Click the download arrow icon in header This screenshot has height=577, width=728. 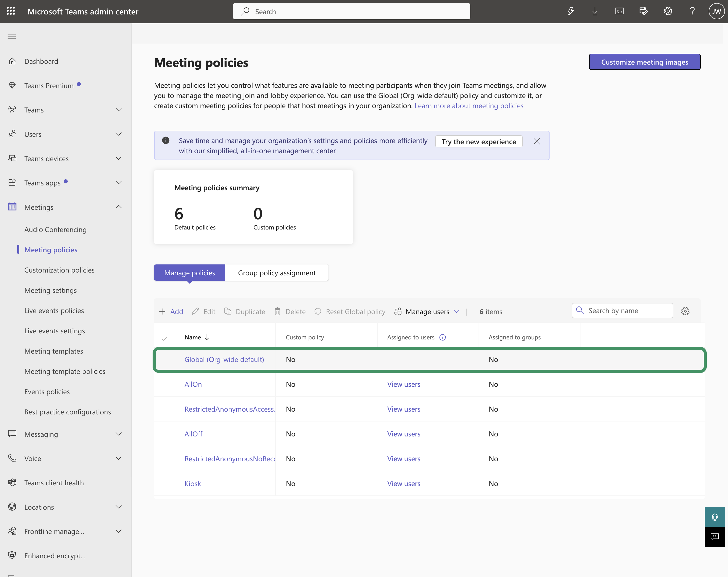coord(595,11)
